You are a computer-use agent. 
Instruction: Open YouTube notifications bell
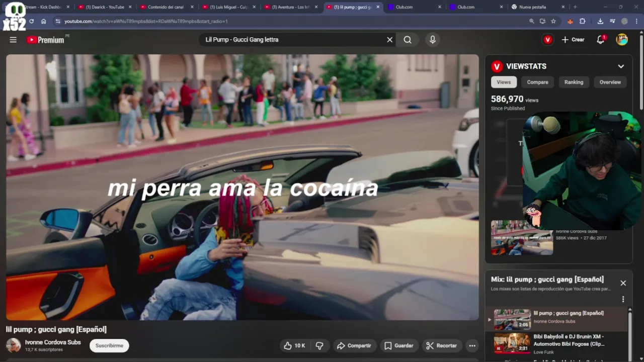(600, 40)
